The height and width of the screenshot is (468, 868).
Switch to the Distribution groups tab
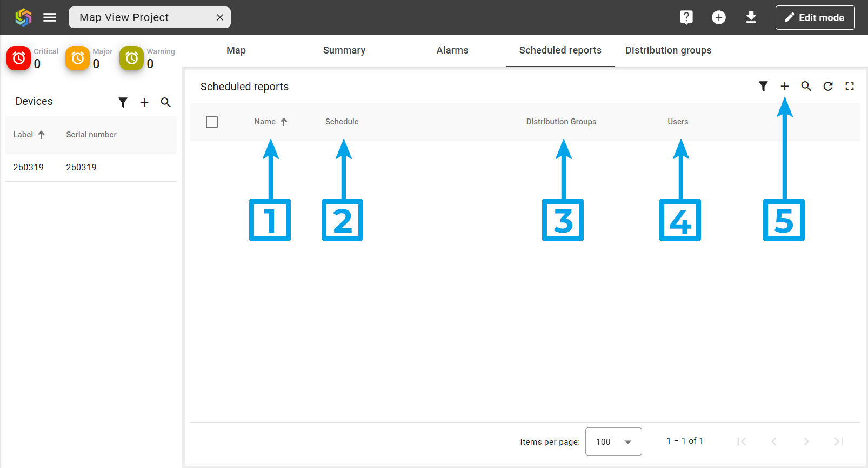668,50
